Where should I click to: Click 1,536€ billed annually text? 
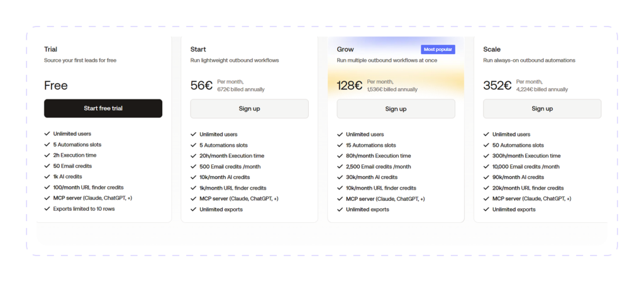(392, 89)
